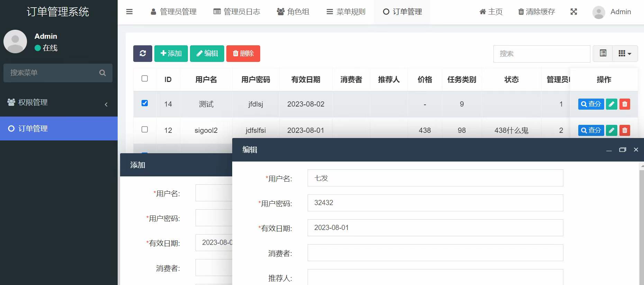Click the 用户名 field in 添加 dialog
The height and width of the screenshot is (285, 644).
214,193
